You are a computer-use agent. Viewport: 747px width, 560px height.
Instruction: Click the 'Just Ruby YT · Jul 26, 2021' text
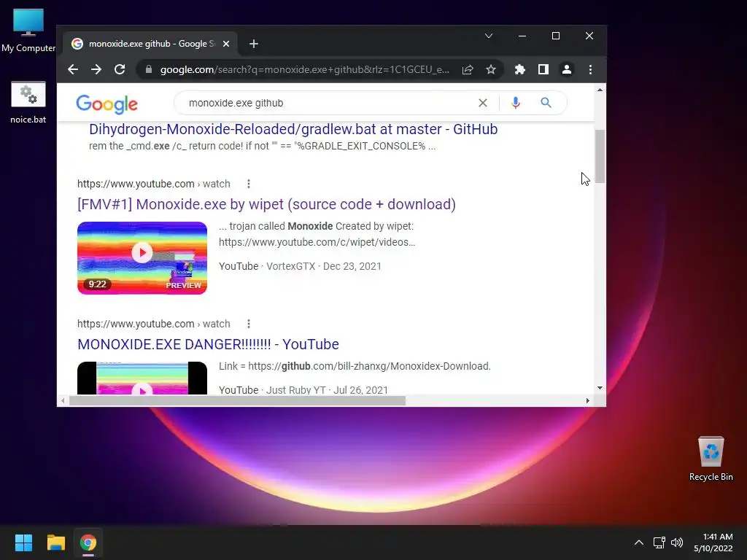coord(327,390)
